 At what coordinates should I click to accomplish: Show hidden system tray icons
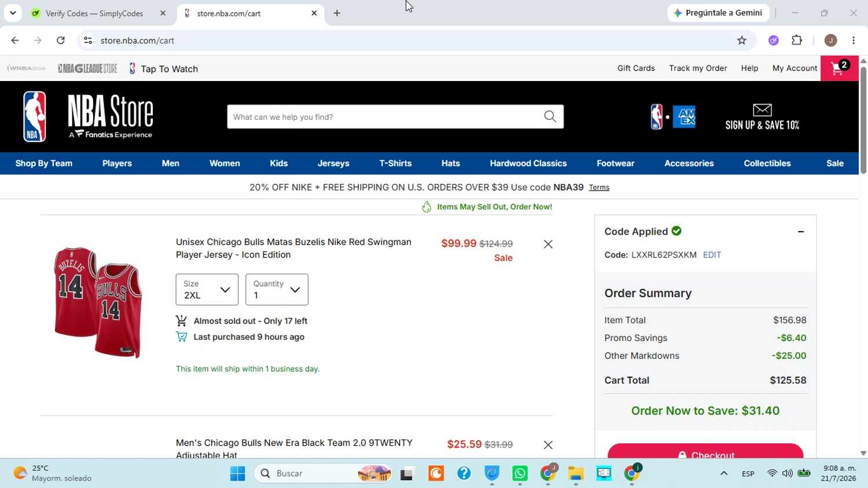tap(724, 474)
